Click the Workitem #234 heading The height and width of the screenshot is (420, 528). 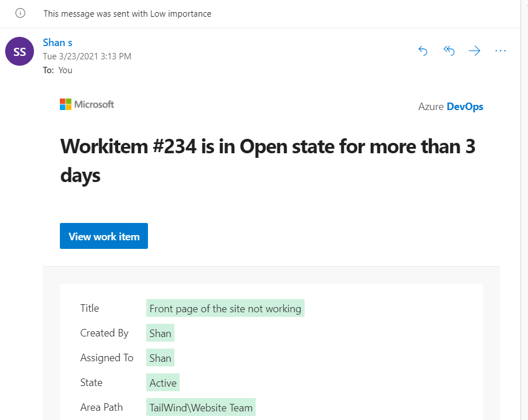coord(268,161)
